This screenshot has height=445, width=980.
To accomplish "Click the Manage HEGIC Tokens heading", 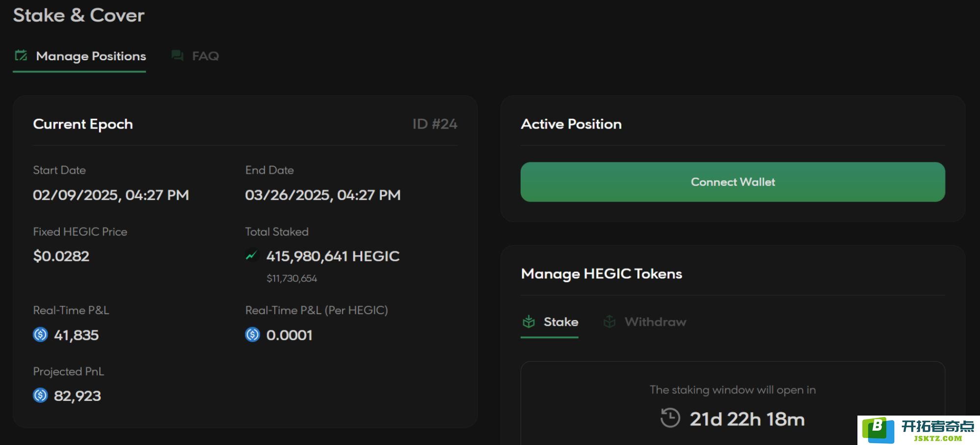I will point(602,274).
